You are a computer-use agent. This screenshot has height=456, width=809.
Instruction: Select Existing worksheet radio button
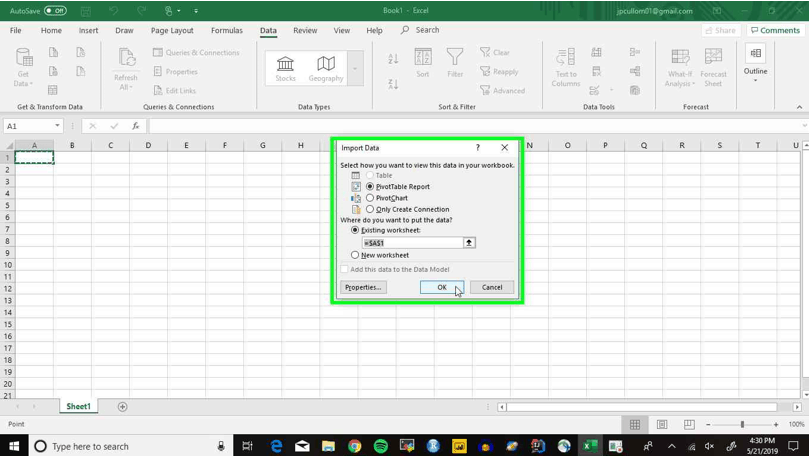(355, 230)
